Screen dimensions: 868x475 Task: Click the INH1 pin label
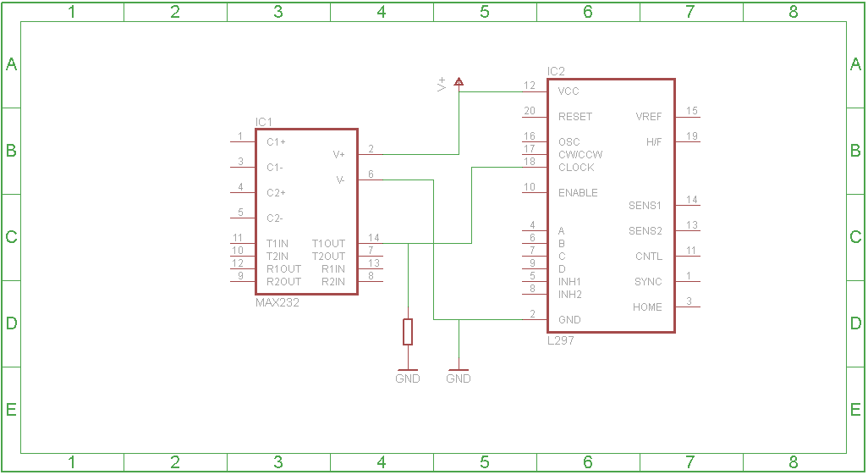tap(569, 282)
